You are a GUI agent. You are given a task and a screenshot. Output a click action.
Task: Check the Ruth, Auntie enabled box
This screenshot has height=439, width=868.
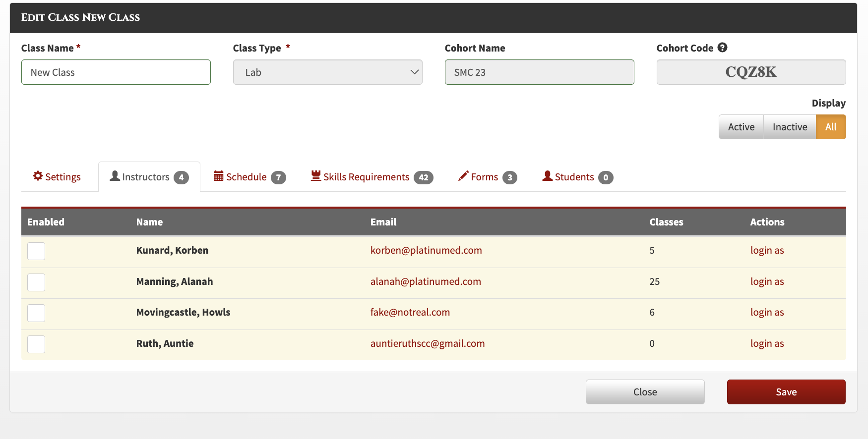coord(36,344)
